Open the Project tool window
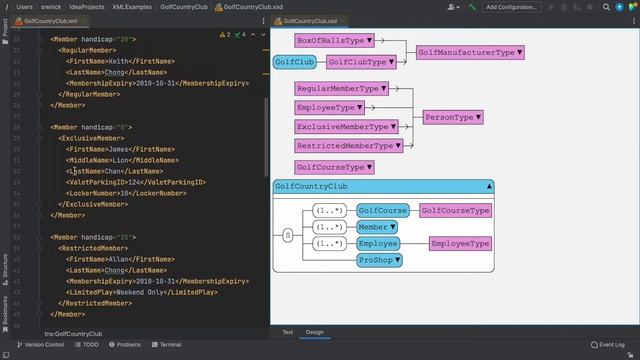This screenshot has height=360, width=640. (x=5, y=31)
